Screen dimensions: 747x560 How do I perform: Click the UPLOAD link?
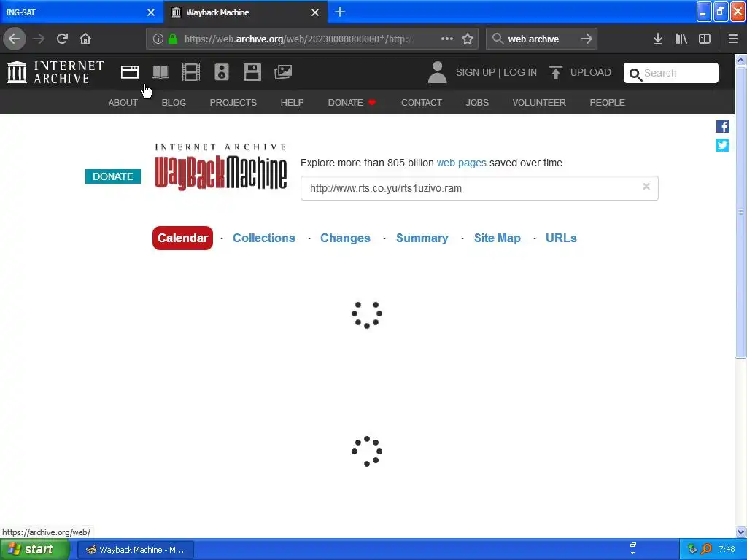coord(591,72)
